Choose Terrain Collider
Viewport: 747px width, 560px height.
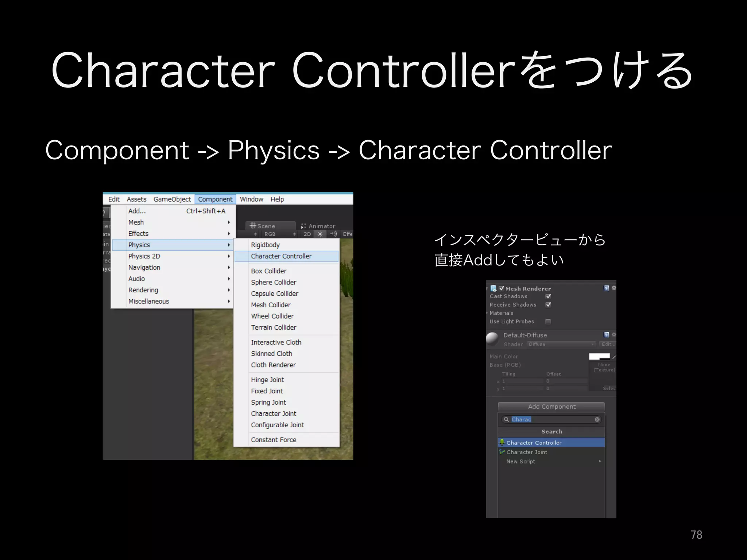point(287,328)
